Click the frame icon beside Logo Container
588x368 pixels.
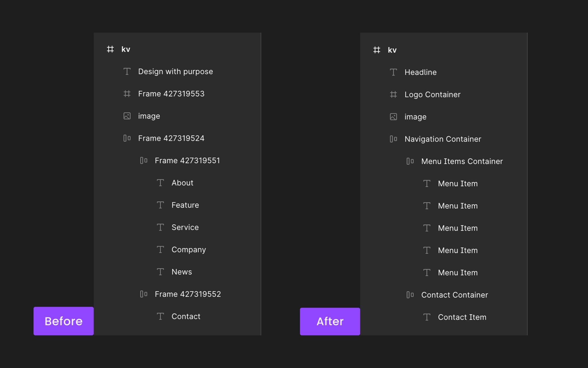393,95
